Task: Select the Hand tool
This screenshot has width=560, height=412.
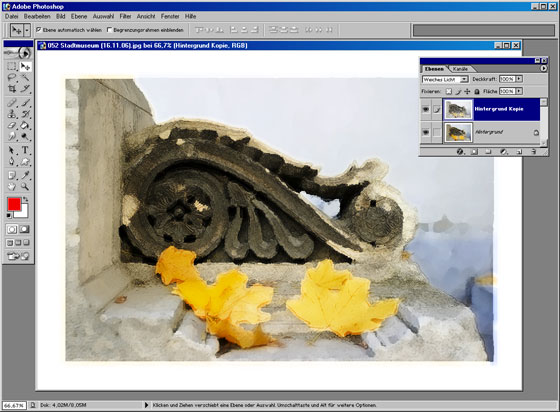Action: tap(12, 186)
